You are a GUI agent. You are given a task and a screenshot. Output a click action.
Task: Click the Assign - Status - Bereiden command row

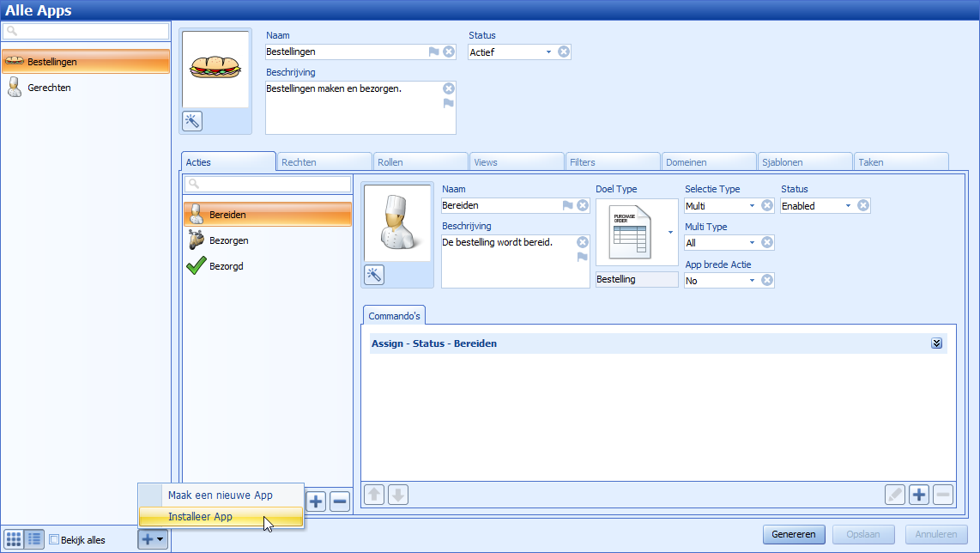(658, 343)
